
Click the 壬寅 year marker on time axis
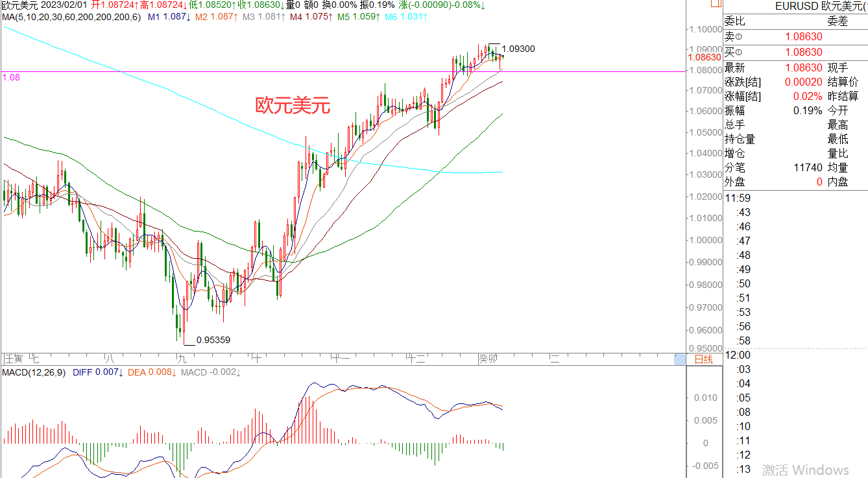[x=13, y=359]
